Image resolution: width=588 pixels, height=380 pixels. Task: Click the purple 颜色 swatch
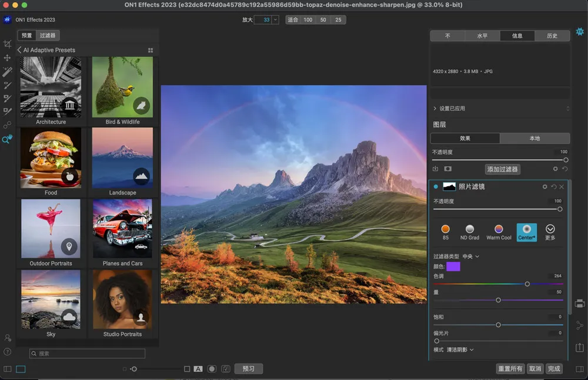(x=453, y=267)
